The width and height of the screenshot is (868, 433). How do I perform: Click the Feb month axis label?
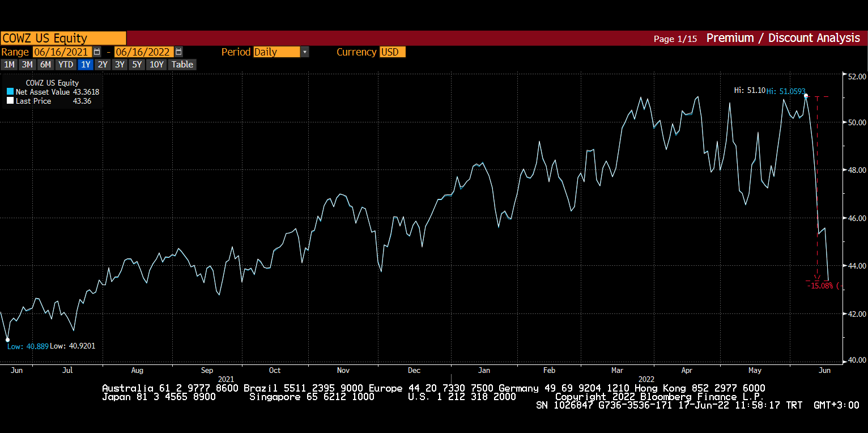coord(549,370)
